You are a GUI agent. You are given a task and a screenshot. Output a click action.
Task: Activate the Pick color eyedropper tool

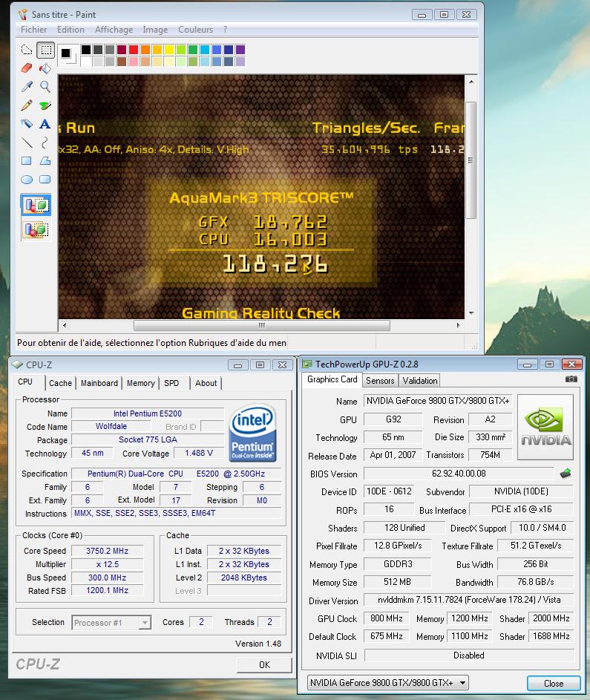(x=27, y=87)
